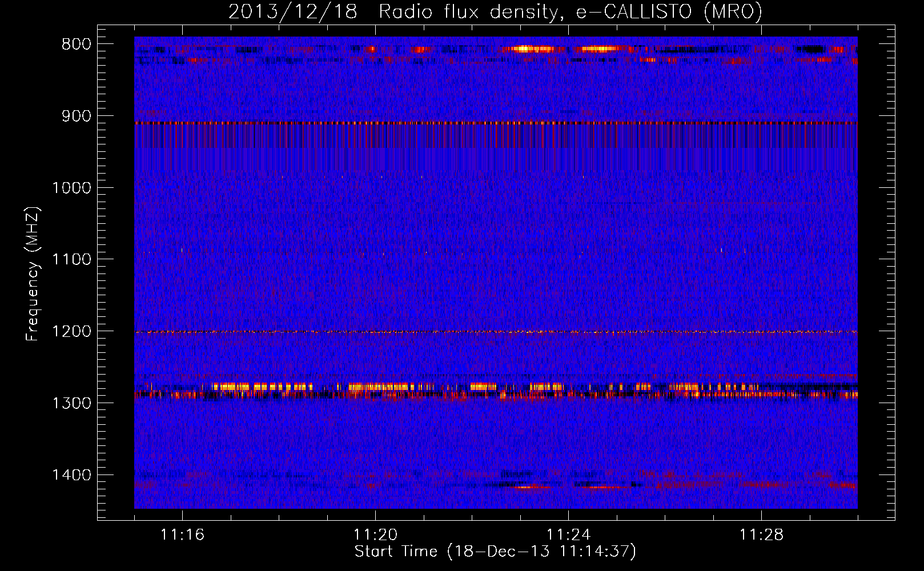Click the horizontal interference line near 910 MHz
The image size is (924, 571).
click(496, 123)
